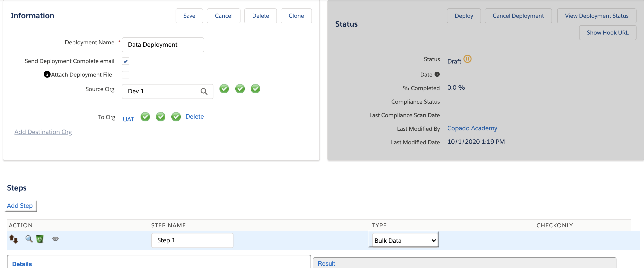
Task: Click the 0.0 % completed value
Action: (456, 88)
